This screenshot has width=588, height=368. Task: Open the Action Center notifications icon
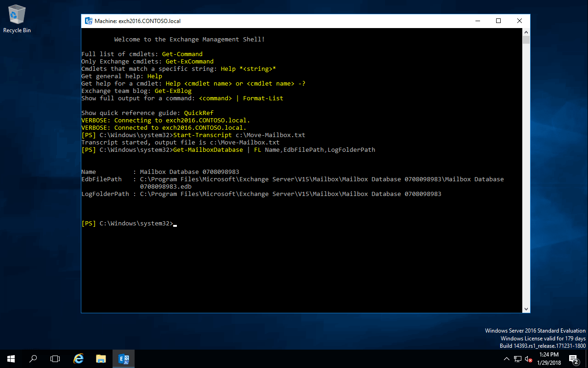(573, 359)
